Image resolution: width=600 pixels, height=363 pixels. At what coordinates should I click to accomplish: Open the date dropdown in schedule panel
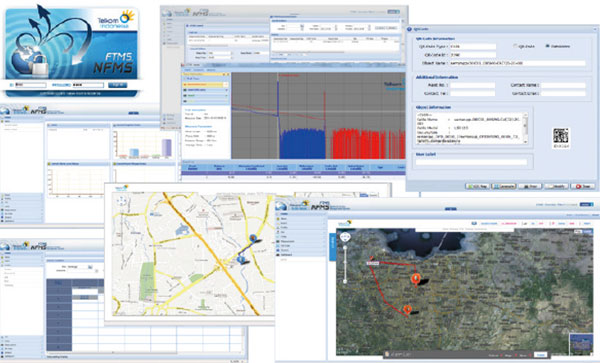coord(90,267)
